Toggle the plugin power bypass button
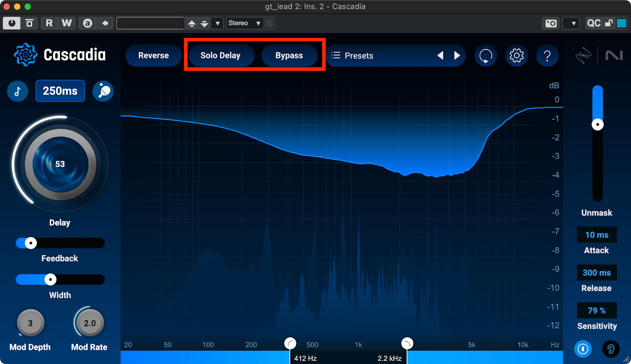Image resolution: width=631 pixels, height=364 pixels. coord(12,23)
